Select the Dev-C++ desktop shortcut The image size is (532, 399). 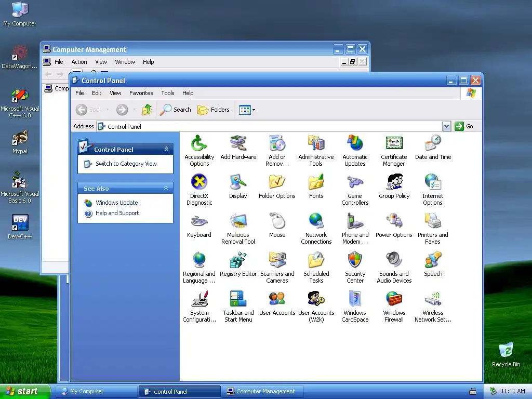[20, 227]
